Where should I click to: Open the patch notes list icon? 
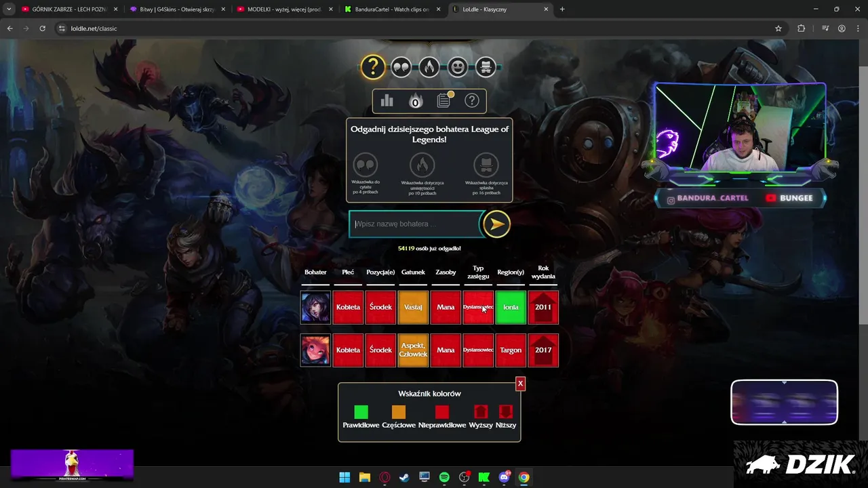pos(444,100)
